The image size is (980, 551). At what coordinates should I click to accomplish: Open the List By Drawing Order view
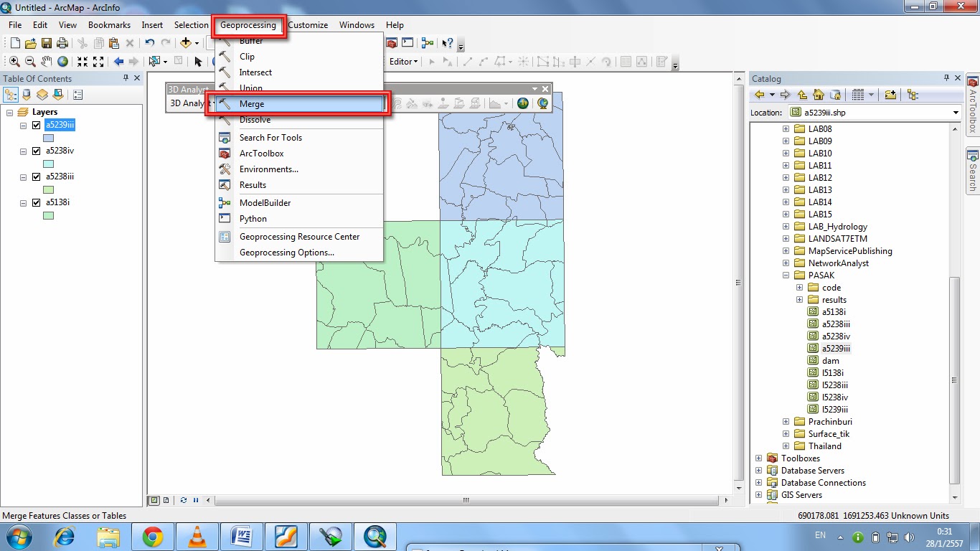point(11,94)
